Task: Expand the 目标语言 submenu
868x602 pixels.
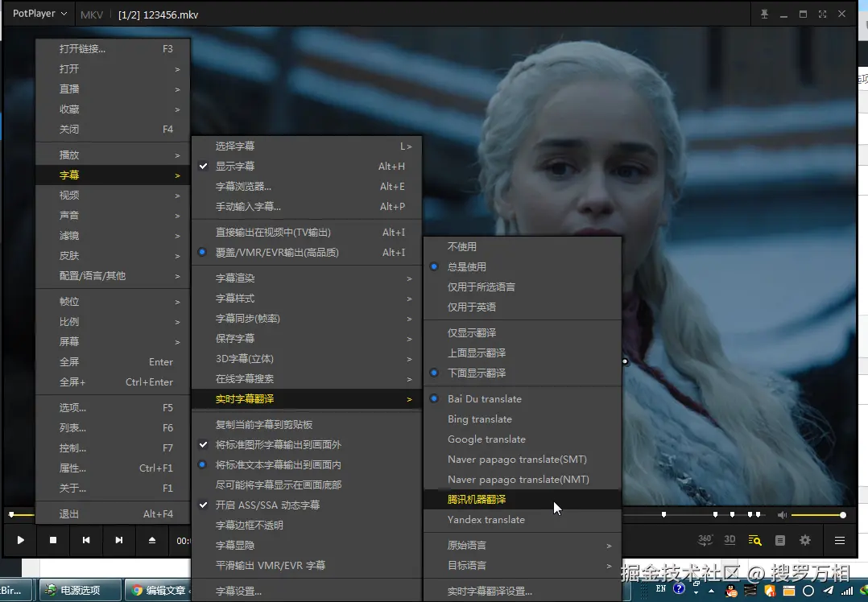Action: click(x=522, y=566)
